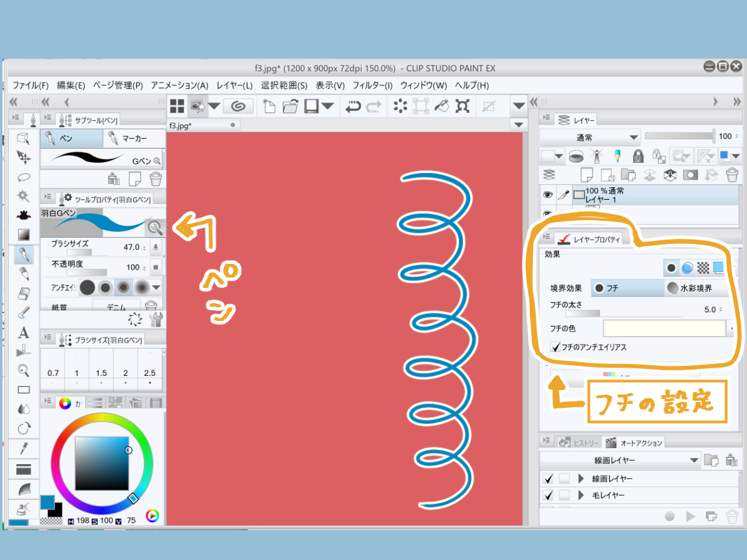747x560 pixels.
Task: Open the 線画レイヤー auto action set dropdown
Action: click(x=620, y=460)
